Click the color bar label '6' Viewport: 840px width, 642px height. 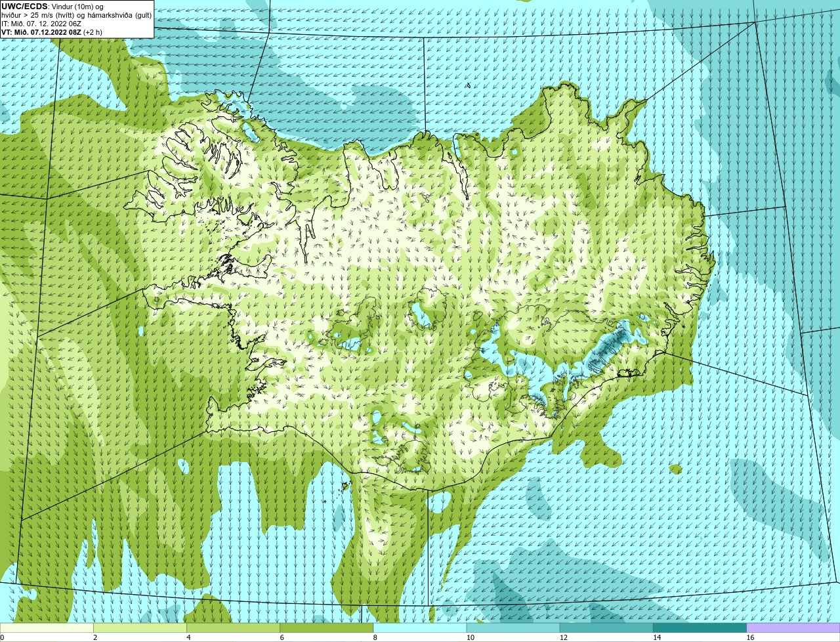[x=282, y=637]
